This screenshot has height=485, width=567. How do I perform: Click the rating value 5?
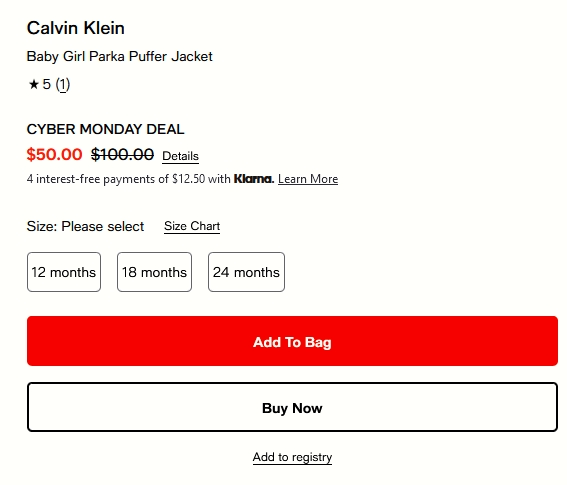47,84
